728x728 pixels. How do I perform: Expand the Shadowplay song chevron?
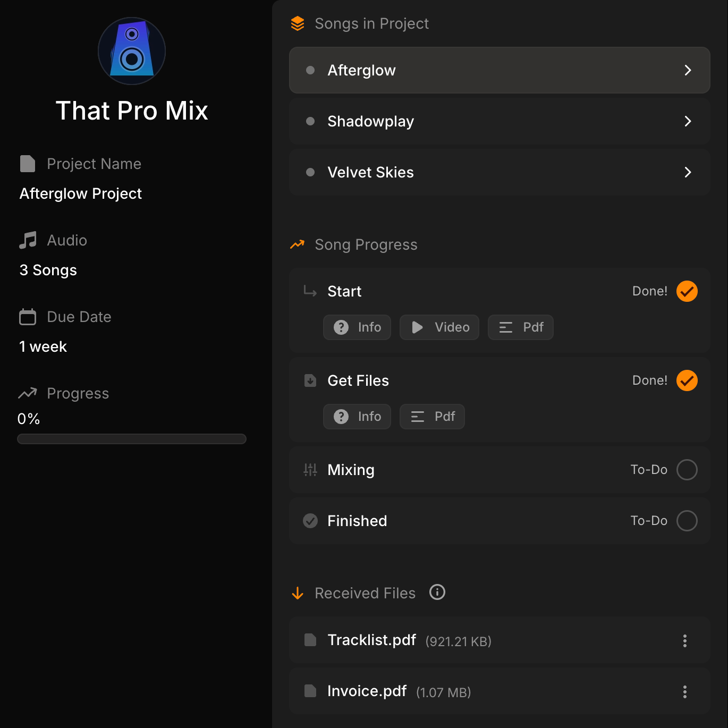688,121
